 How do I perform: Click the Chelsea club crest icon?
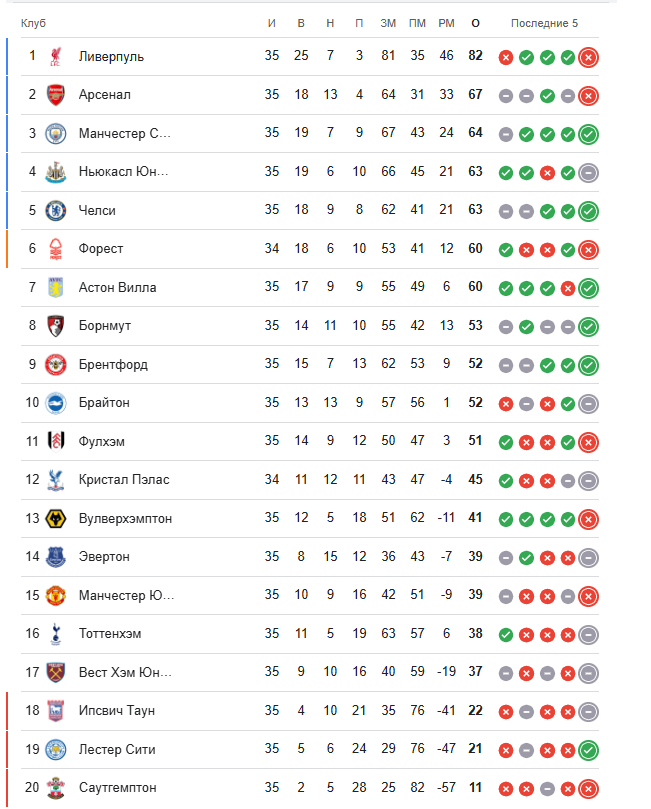[56, 211]
